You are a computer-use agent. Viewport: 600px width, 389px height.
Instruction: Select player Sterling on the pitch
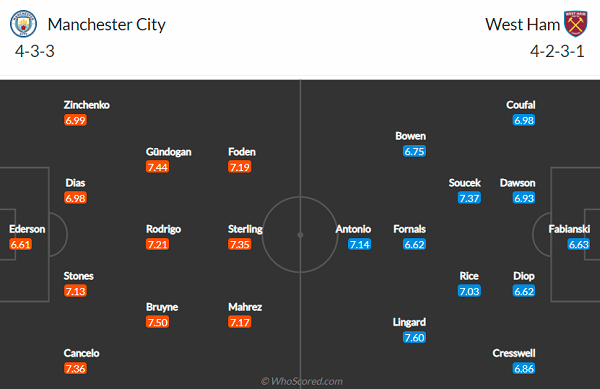[245, 229]
